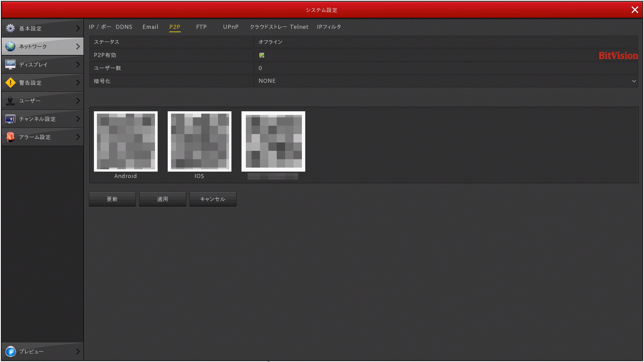This screenshot has height=362, width=644.
Task: Click the Android label under the QR
Action: 125,176
